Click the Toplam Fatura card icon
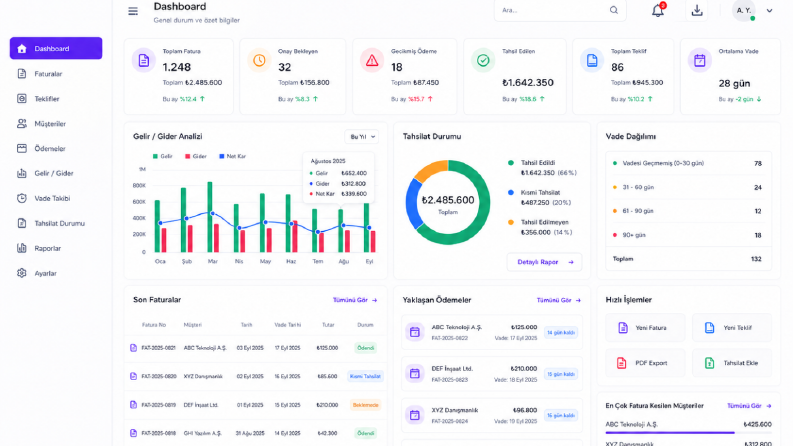This screenshot has width=793, height=446. point(144,61)
